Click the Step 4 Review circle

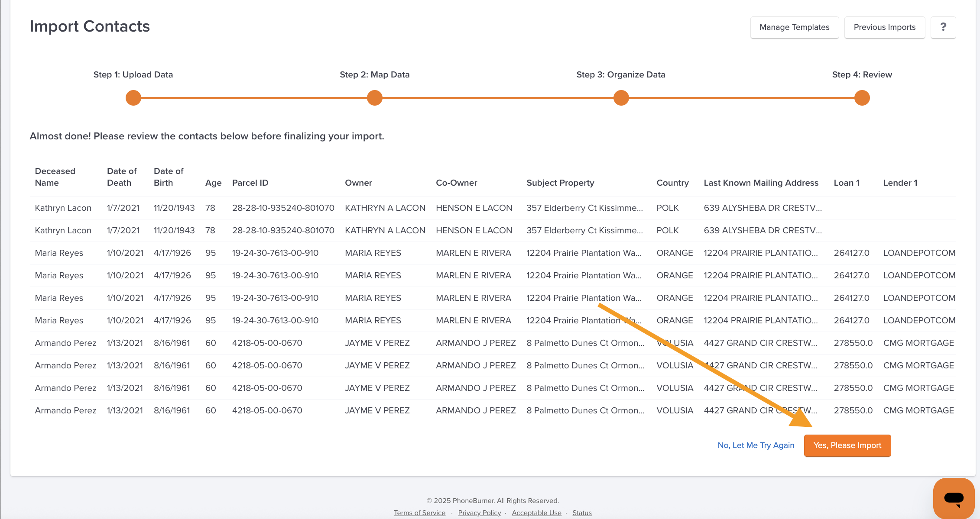click(862, 98)
